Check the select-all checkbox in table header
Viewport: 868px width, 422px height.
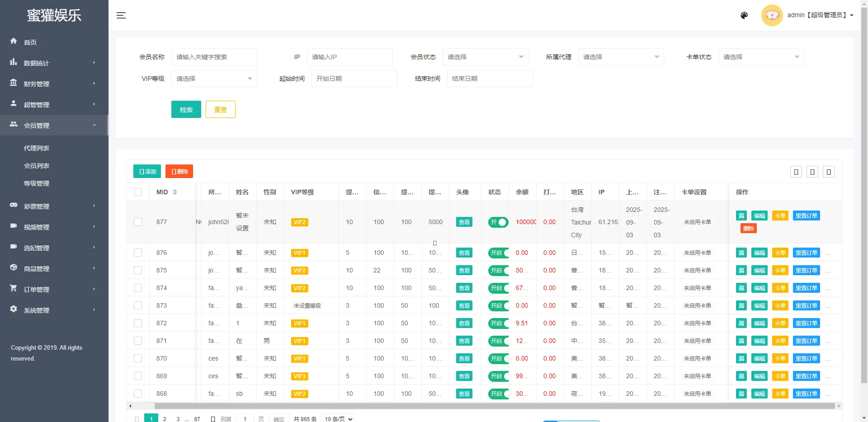[138, 192]
